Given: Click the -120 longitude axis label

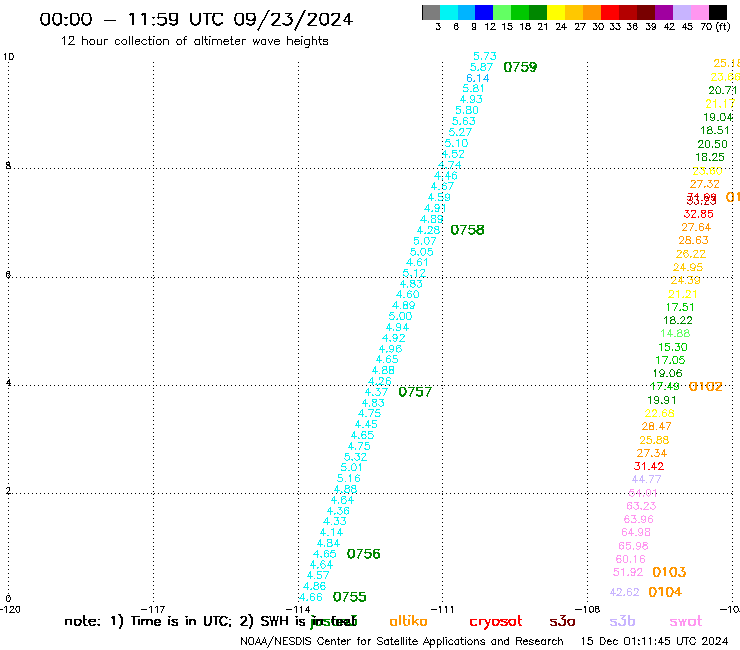Looking at the screenshot, I should tap(10, 609).
